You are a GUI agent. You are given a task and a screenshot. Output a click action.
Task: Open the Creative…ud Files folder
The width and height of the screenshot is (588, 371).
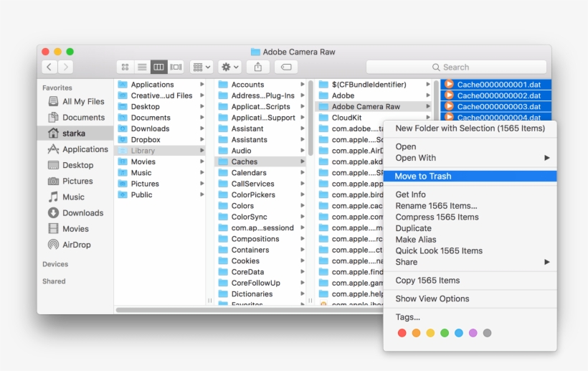pyautogui.click(x=161, y=95)
